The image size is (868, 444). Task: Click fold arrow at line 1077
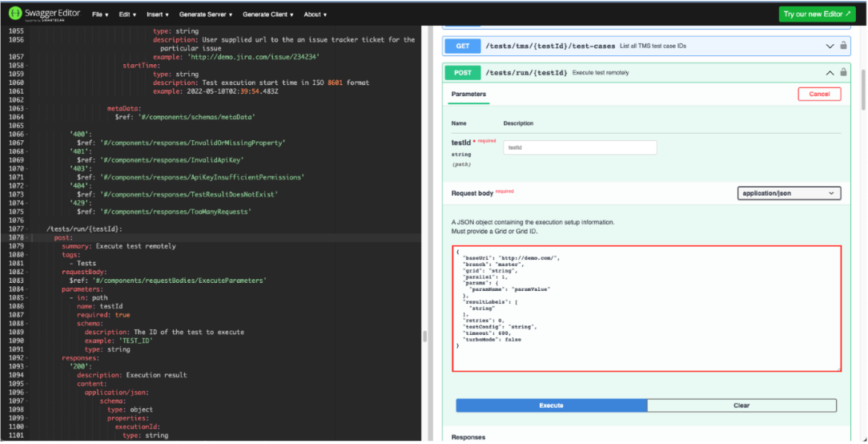click(x=26, y=229)
